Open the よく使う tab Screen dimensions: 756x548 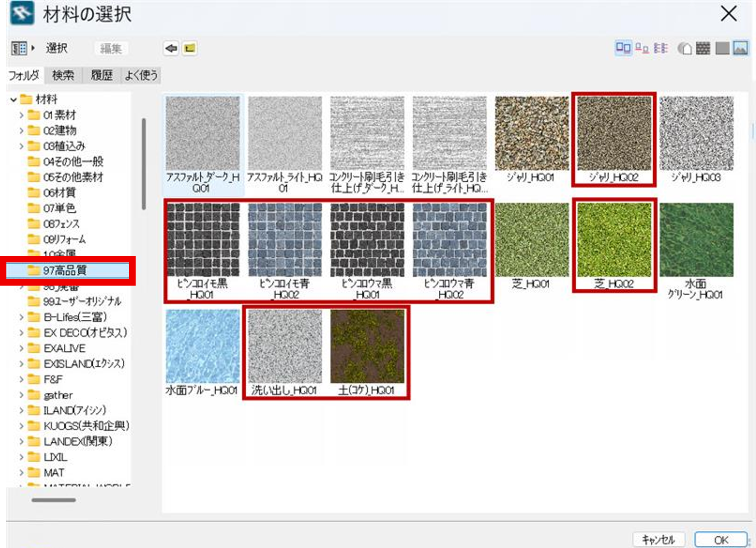pyautogui.click(x=141, y=75)
